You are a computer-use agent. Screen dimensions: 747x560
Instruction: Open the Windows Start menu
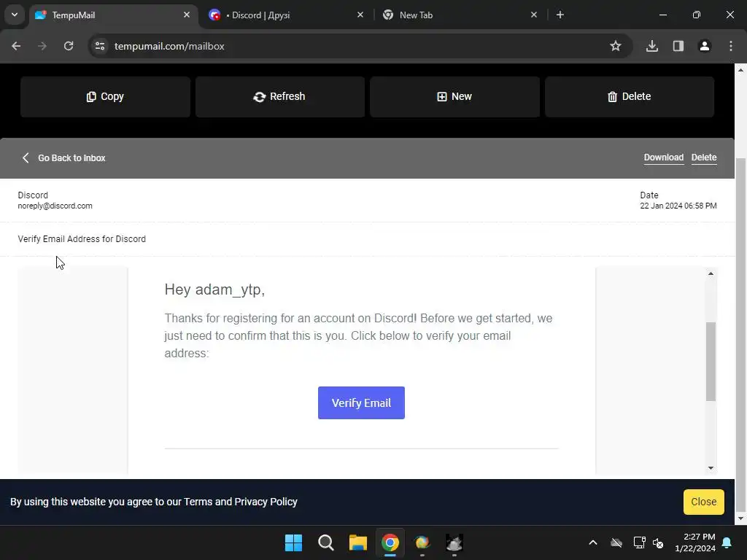(293, 542)
